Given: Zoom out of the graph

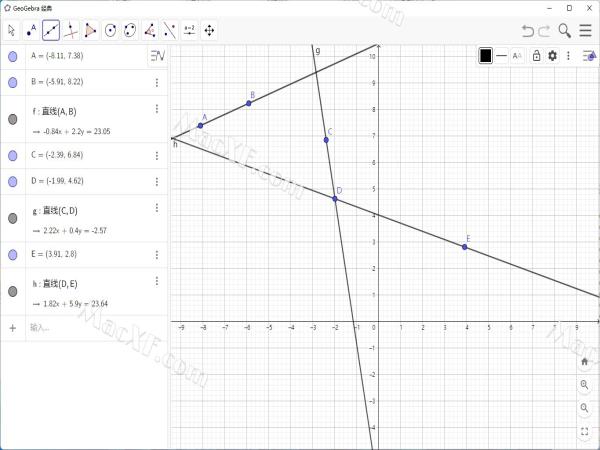Looking at the screenshot, I should coord(584,408).
